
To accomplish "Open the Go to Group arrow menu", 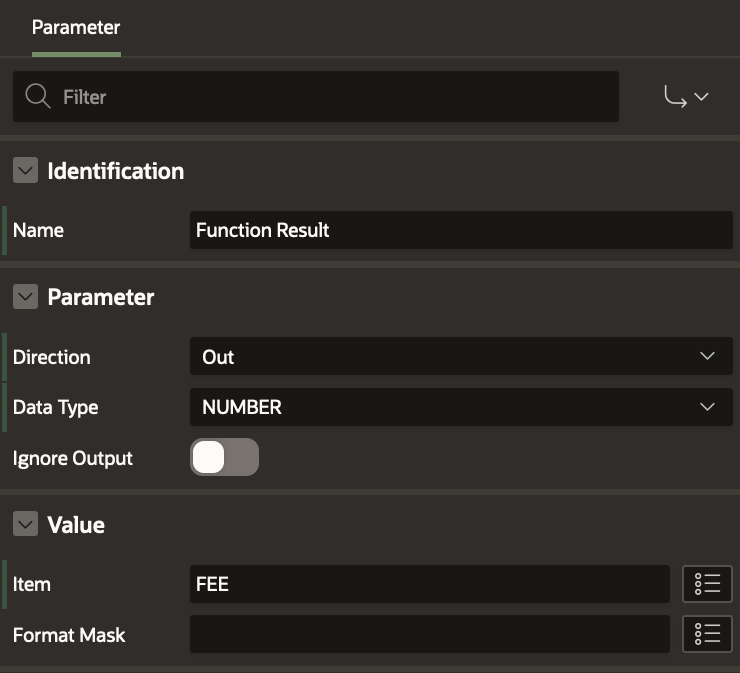I will (x=686, y=97).
